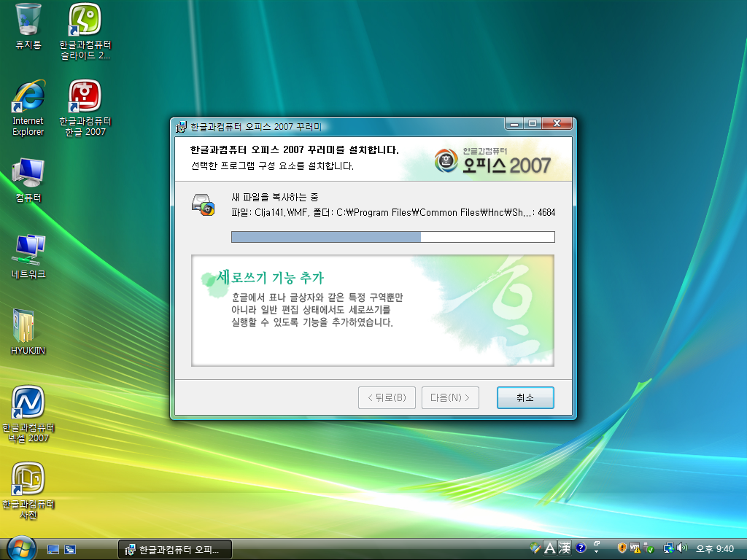The height and width of the screenshot is (560, 747).
Task: Click Safely Remove Hardware tray icon
Action: pyautogui.click(x=648, y=548)
